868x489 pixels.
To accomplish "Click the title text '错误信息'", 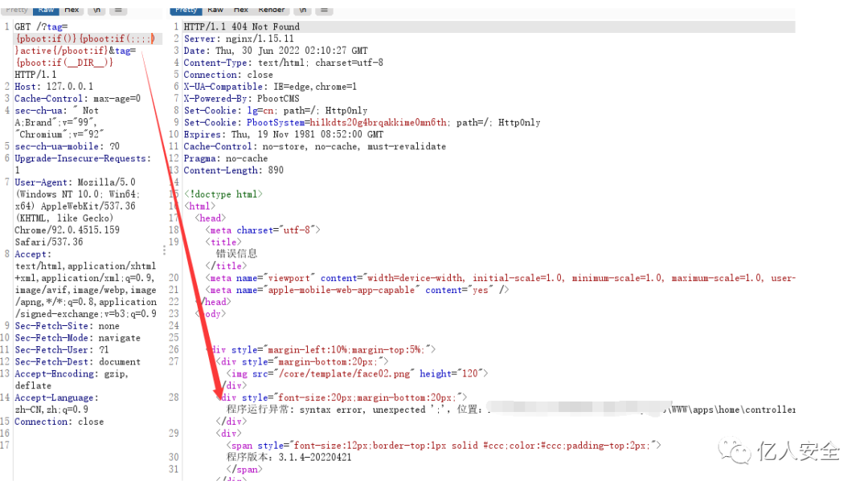I will click(236, 254).
